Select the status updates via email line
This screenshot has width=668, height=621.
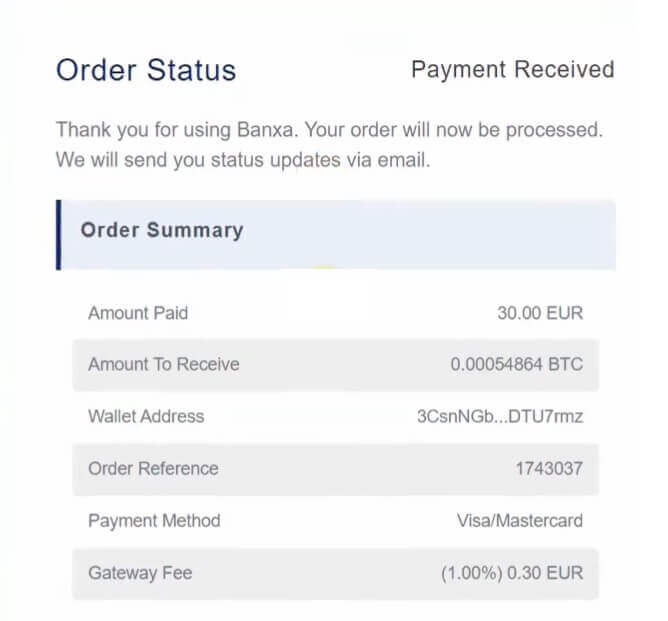pos(243,160)
